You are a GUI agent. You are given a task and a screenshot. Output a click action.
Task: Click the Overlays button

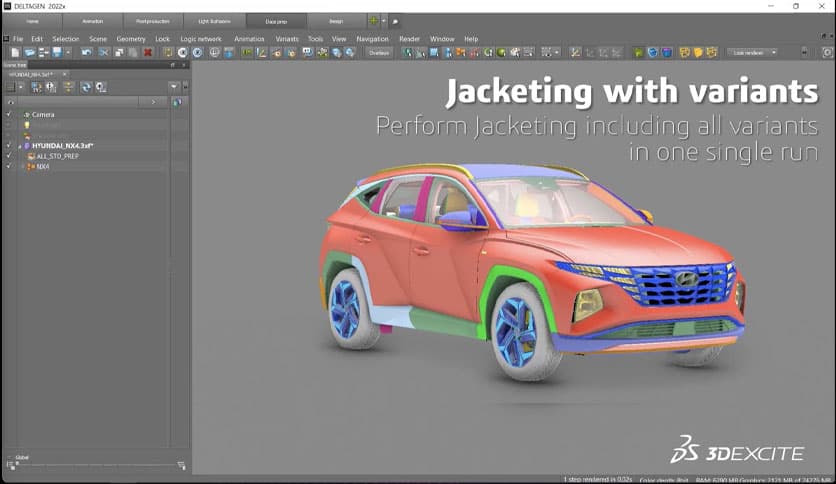(378, 52)
